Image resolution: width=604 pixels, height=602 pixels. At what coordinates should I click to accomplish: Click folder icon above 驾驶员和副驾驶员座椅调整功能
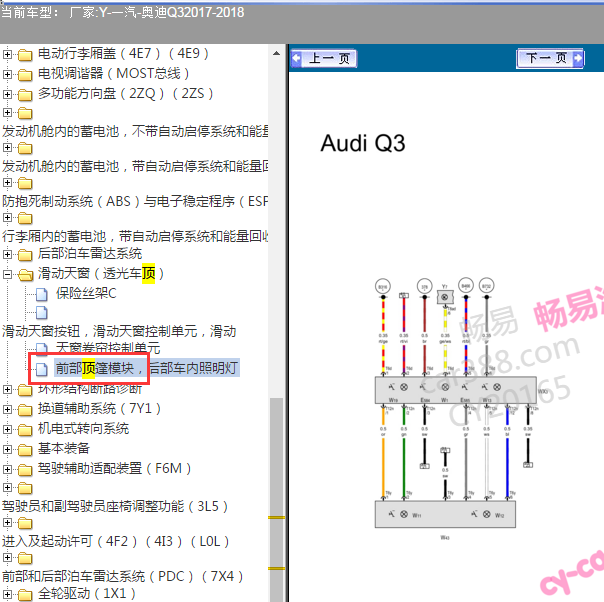pos(25,489)
